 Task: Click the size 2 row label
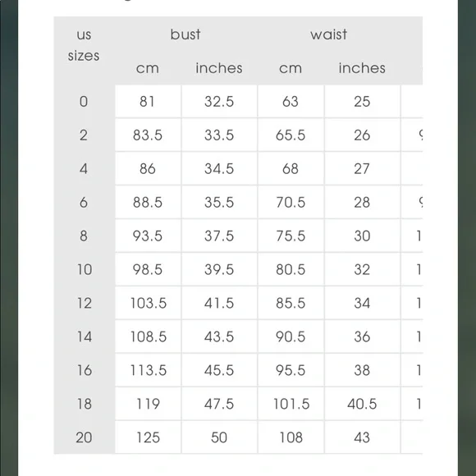click(x=84, y=135)
